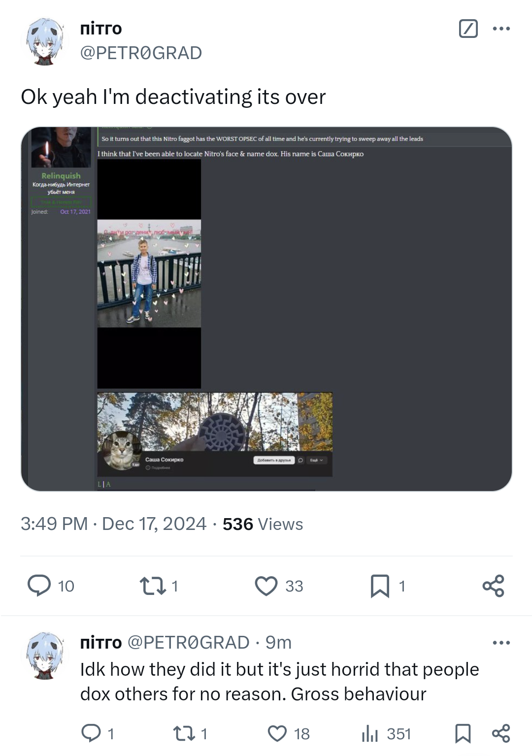532x756 pixels.
Task: Bookmark the follow-up tweet
Action: (463, 733)
